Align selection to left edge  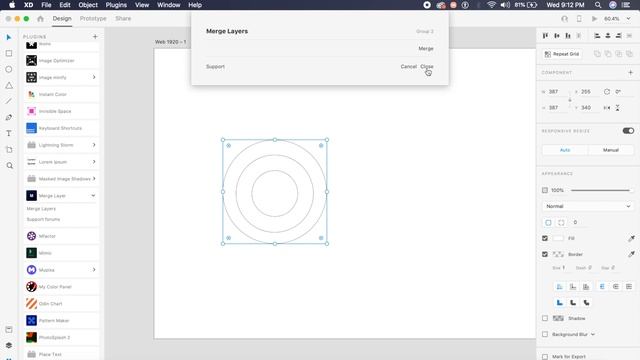pyautogui.click(x=597, y=36)
